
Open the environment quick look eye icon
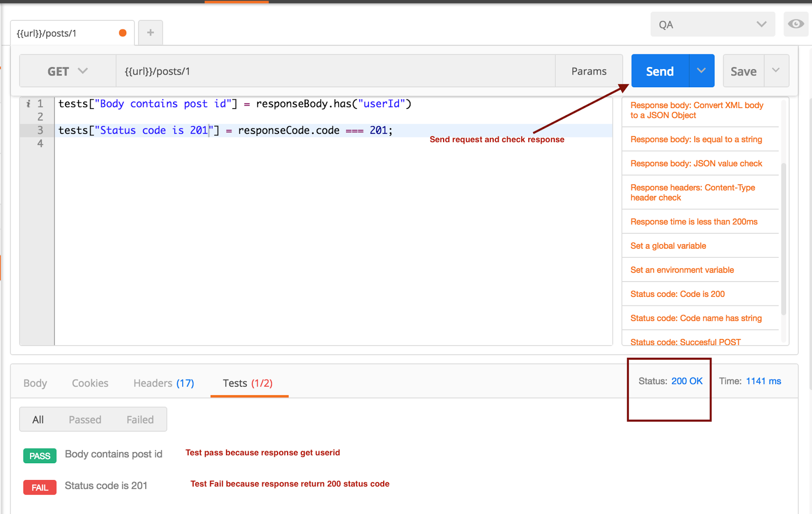[x=795, y=24]
